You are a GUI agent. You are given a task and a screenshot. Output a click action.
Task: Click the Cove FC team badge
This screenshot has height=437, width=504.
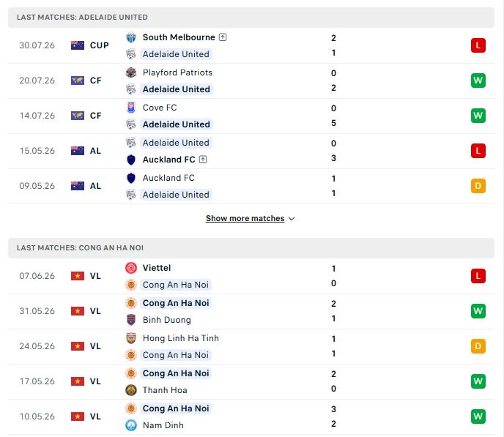coord(131,108)
